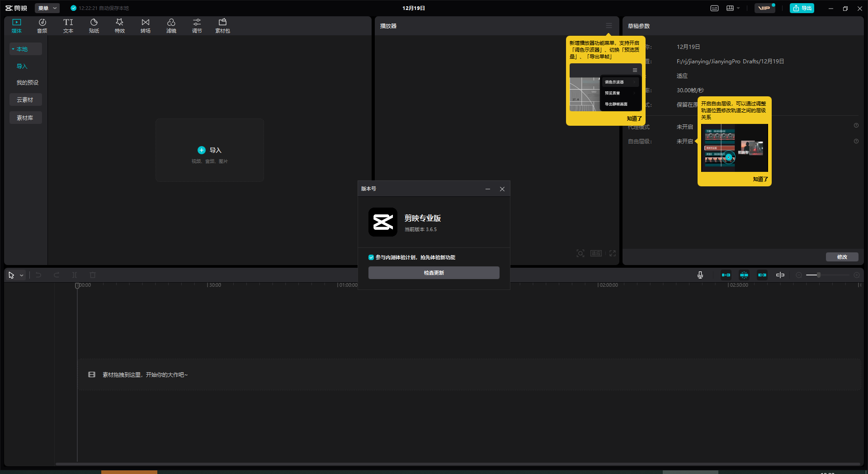
Task: Click the 剪映 logo in the version dialog
Action: click(383, 222)
